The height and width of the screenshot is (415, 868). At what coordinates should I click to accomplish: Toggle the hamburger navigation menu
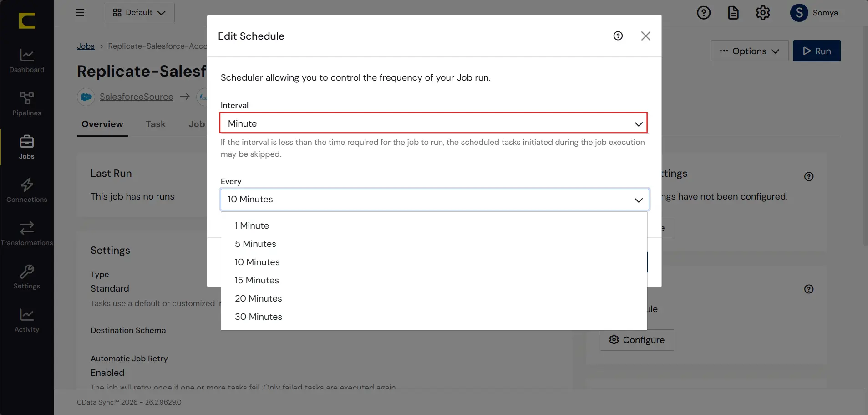(x=80, y=13)
